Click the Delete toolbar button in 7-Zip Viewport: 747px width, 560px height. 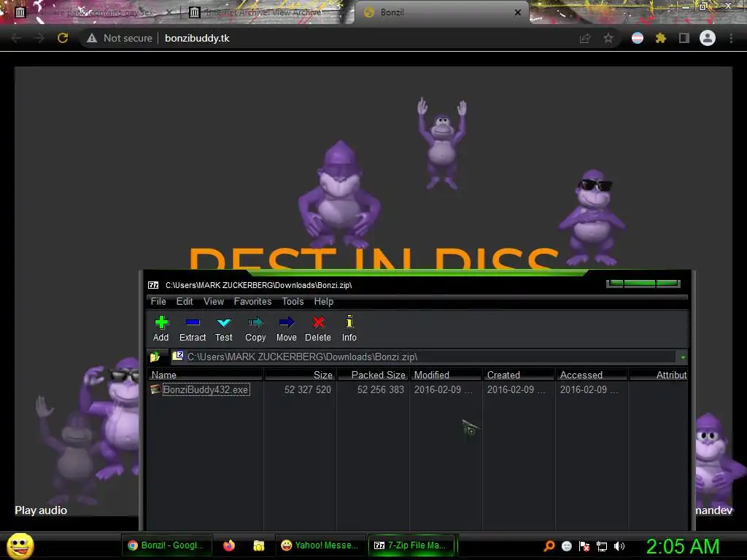[x=318, y=329]
